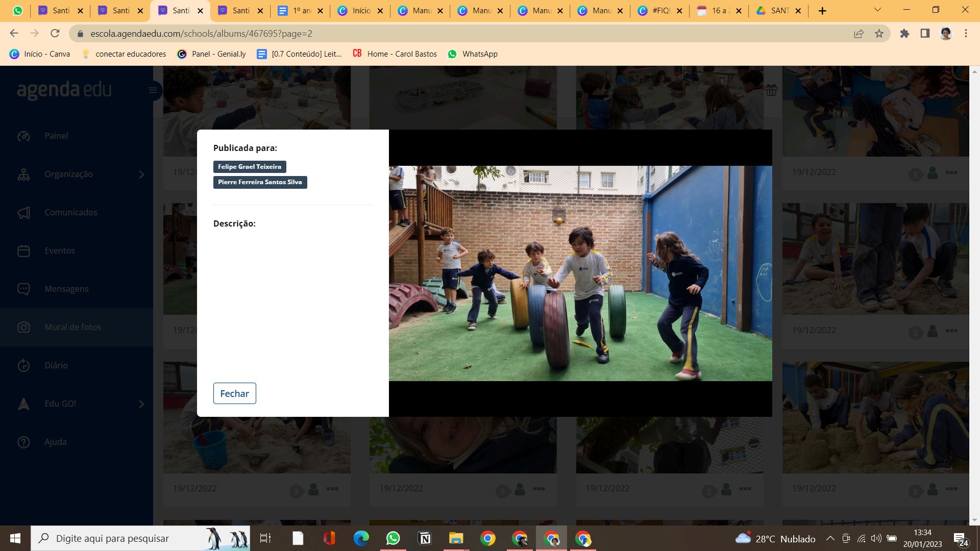
Task: Click the Ajuda question mark icon
Action: point(23,442)
